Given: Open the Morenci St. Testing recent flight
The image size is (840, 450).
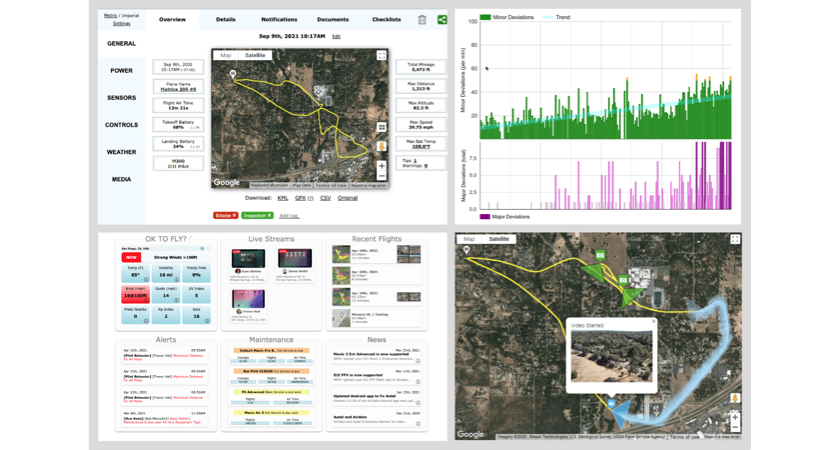Looking at the screenshot, I should tap(376, 318).
